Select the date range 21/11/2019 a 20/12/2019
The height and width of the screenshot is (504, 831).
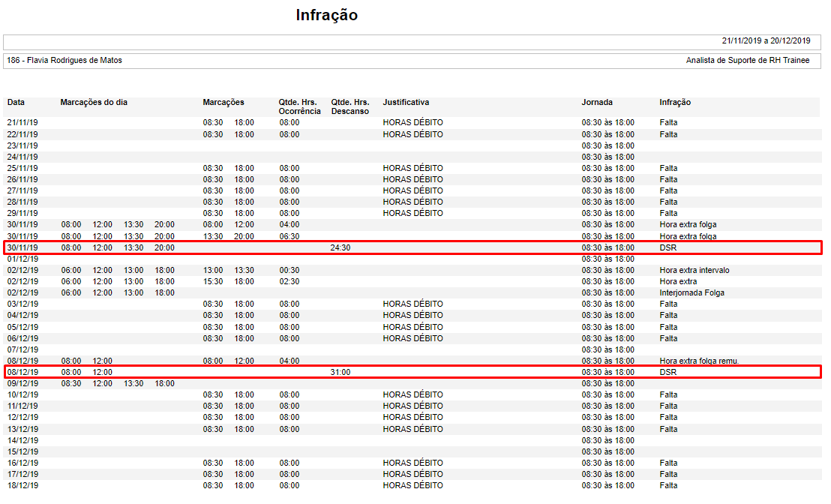click(766, 41)
